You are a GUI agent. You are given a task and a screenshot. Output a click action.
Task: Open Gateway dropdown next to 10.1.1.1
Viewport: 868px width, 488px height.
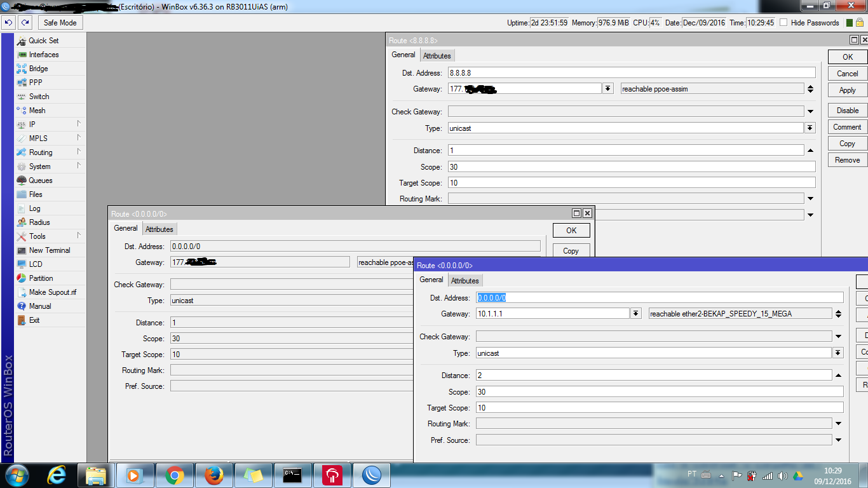(636, 314)
